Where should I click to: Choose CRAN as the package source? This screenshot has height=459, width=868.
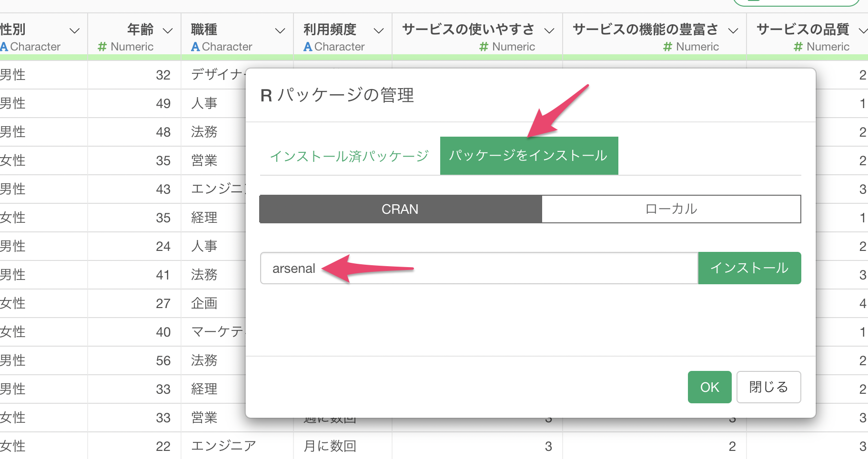[400, 209]
